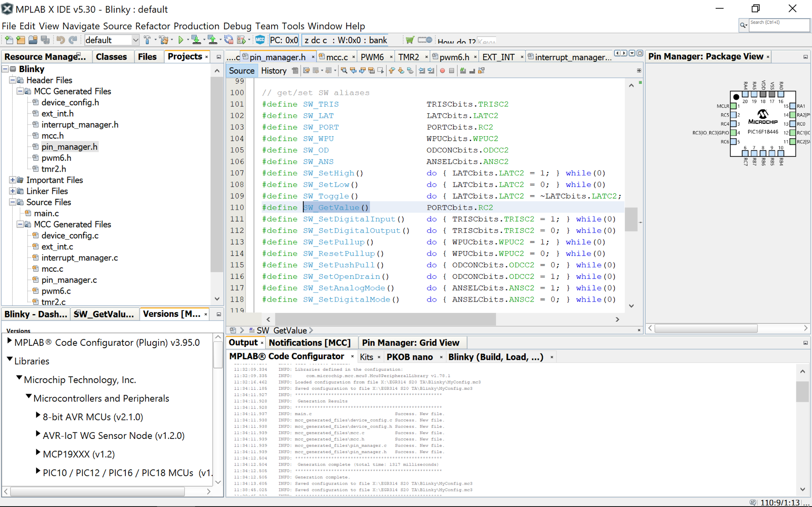Click the green RA1 pin in Package View
The height and width of the screenshot is (507, 812).
coord(792,106)
